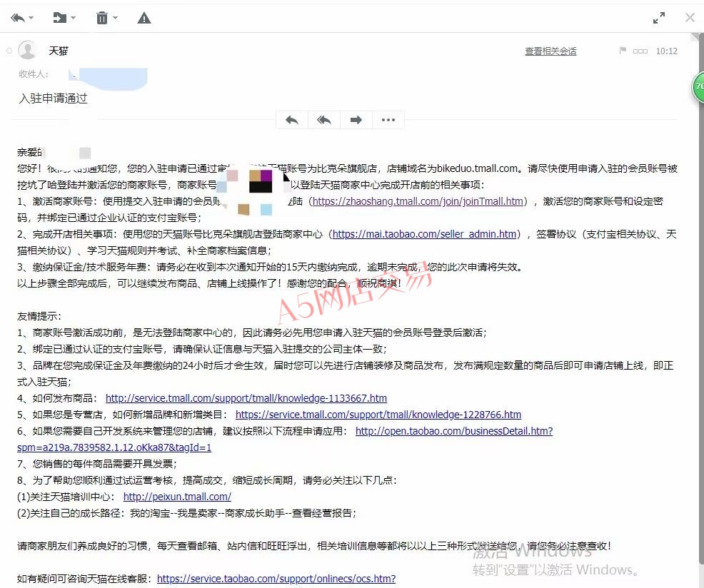
Task: Forward the email with the right-arrow icon
Action: (356, 120)
